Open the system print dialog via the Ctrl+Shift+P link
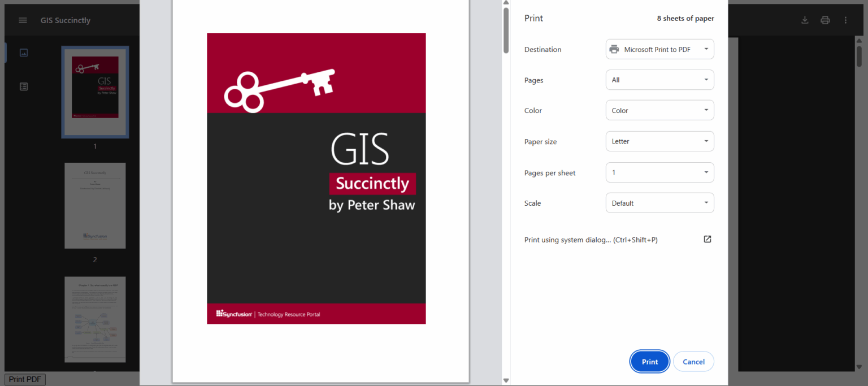Viewport: 868px width, 386px height. tap(591, 239)
